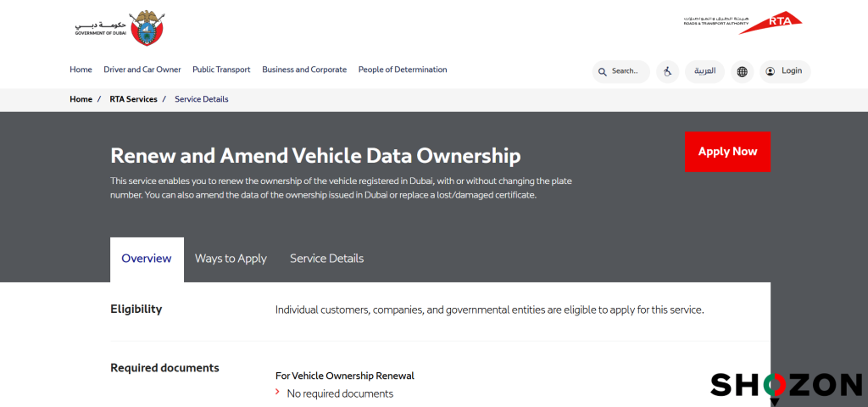Click the red chevron beside No required documents

pos(277,393)
